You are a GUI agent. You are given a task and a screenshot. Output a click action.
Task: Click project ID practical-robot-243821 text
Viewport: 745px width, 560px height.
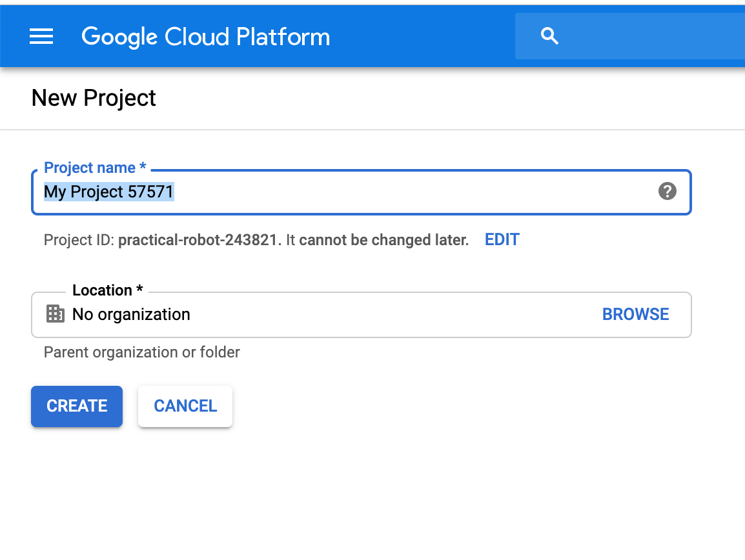click(197, 240)
